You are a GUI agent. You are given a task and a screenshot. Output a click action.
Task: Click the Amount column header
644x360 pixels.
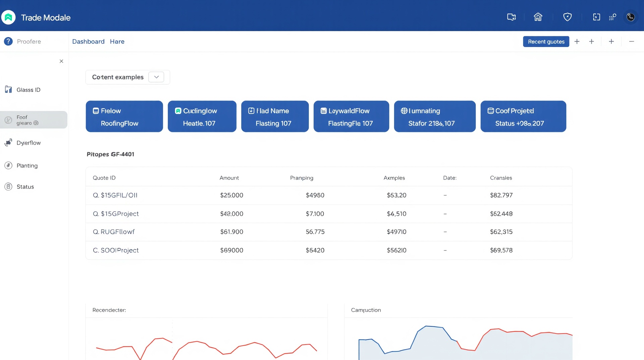coord(229,178)
